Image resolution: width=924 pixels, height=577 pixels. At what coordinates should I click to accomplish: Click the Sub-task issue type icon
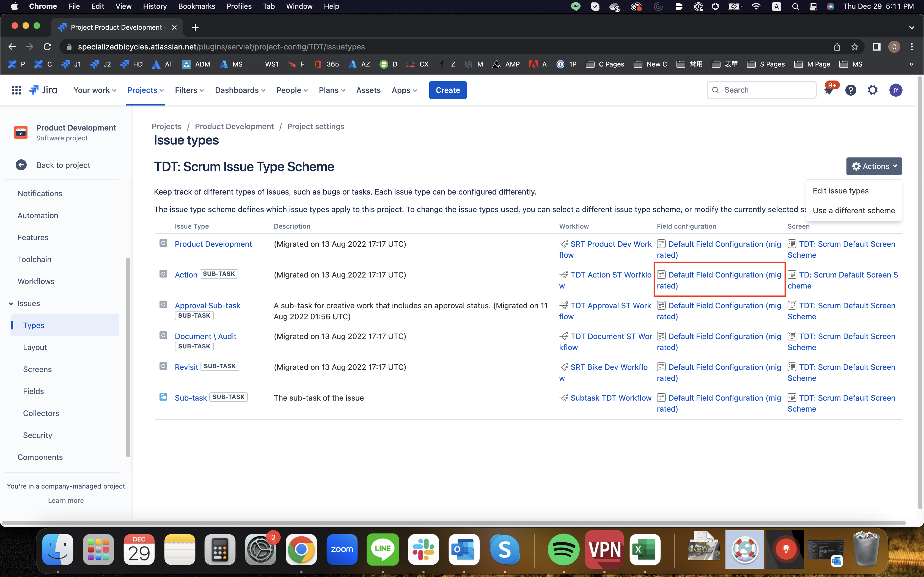(x=164, y=396)
